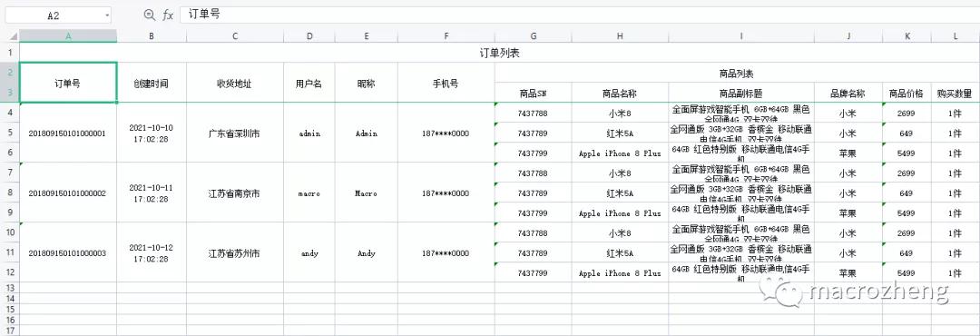The image size is (980, 336).
Task: Select the 用户名 header cell
Action: coord(309,83)
